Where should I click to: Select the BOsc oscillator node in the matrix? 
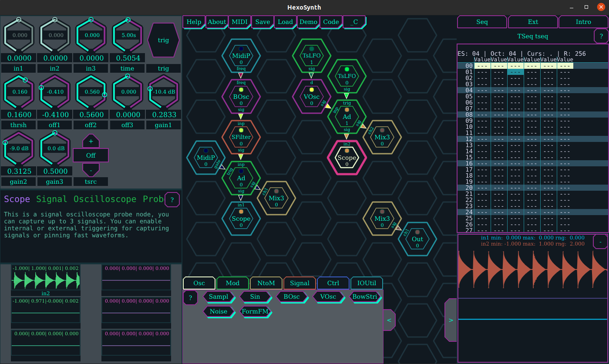[x=241, y=97]
